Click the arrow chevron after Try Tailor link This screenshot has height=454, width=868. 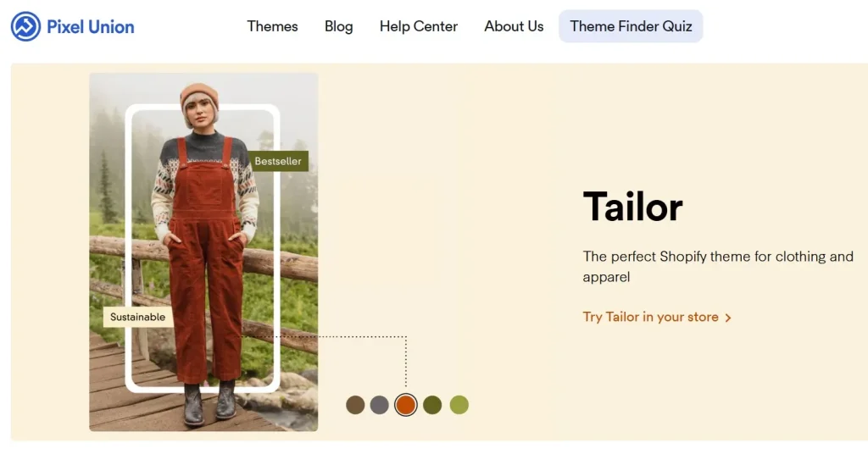728,318
